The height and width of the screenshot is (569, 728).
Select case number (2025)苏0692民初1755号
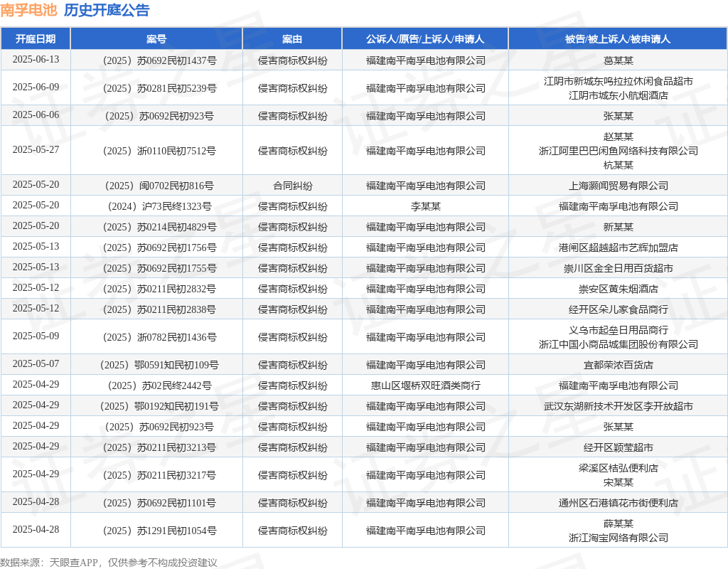(x=159, y=268)
